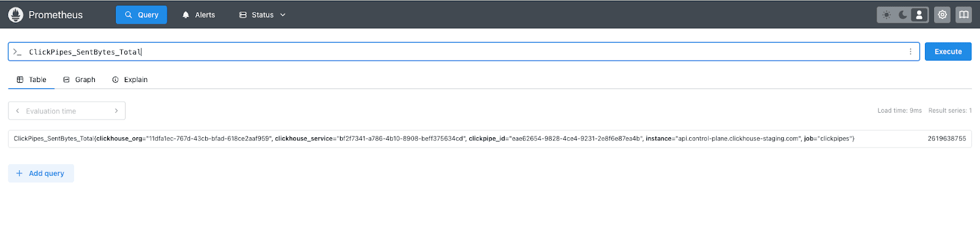Add another query panel
The width and height of the screenshot is (980, 234).
click(41, 173)
